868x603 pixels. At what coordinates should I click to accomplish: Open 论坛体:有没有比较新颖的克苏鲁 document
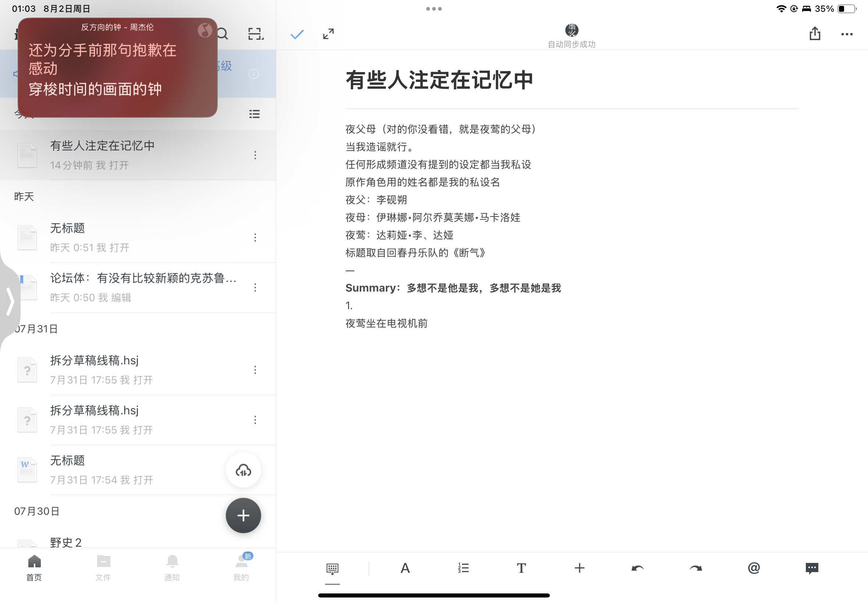pos(138,288)
